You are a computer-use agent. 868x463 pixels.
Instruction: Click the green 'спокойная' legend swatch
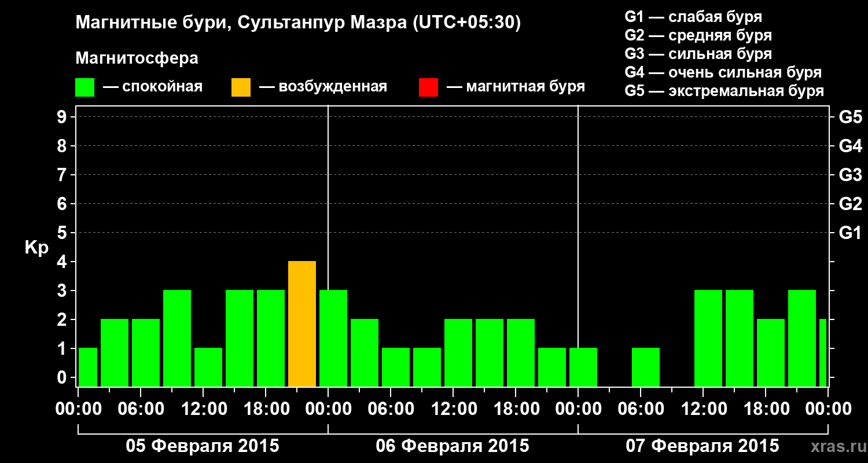[85, 87]
